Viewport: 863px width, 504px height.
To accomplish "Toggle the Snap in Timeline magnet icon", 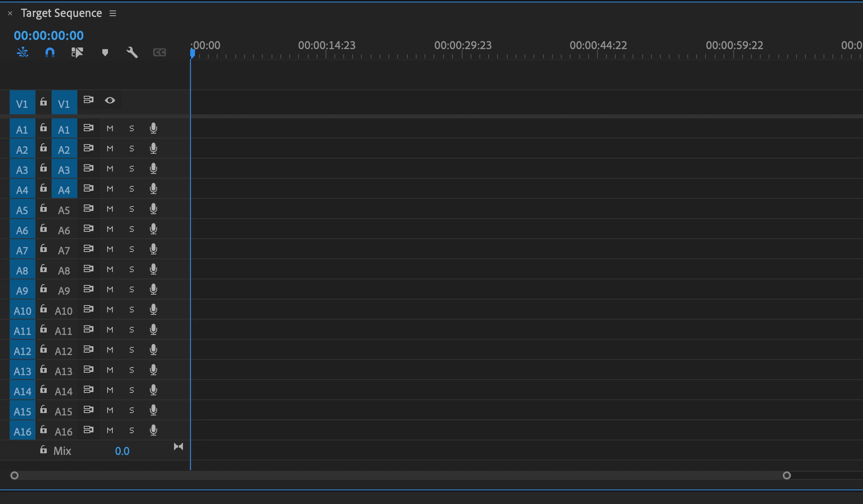I will click(x=50, y=52).
